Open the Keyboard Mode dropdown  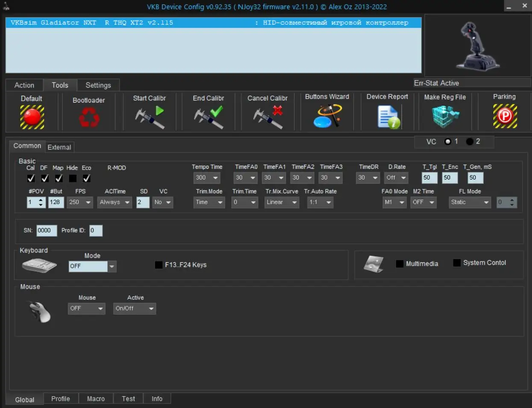[112, 266]
